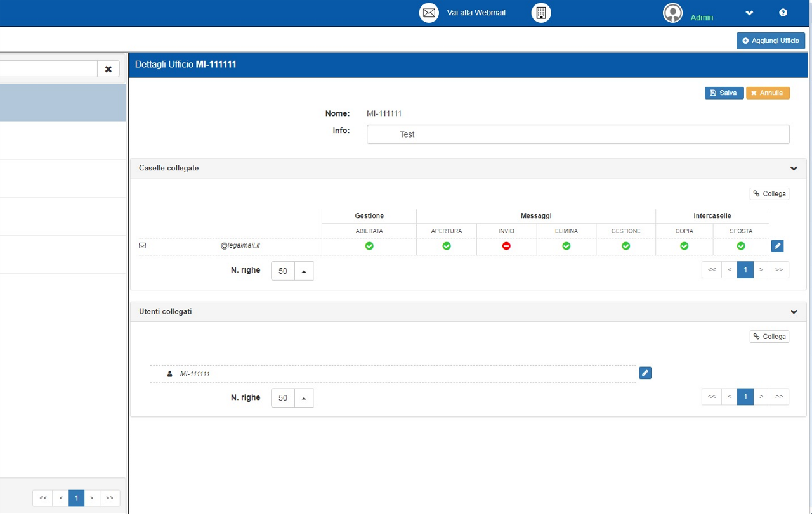Toggle the INVIO permission red status

tap(506, 246)
